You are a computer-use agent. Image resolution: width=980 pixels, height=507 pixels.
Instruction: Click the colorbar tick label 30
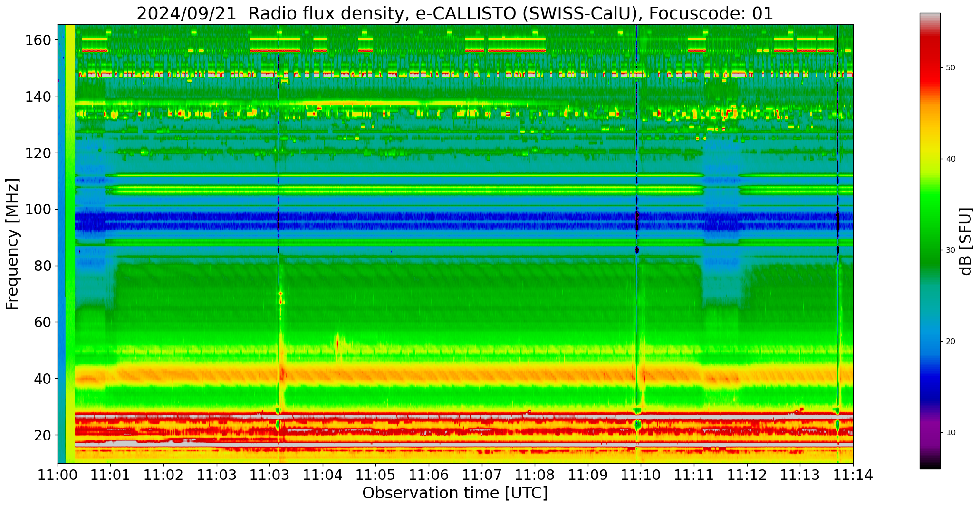coord(951,250)
